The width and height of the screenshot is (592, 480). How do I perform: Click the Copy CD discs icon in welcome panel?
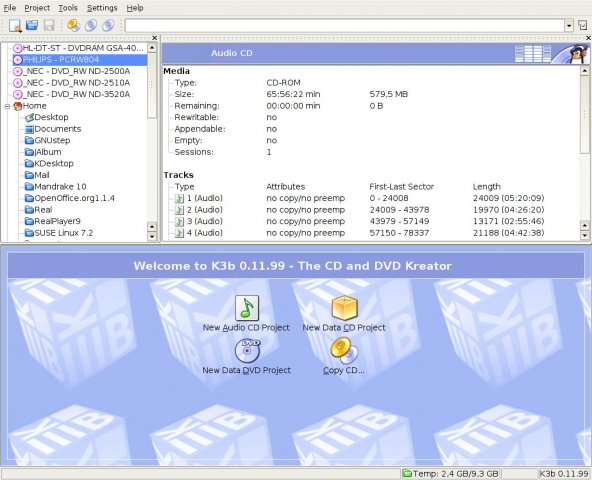point(344,350)
